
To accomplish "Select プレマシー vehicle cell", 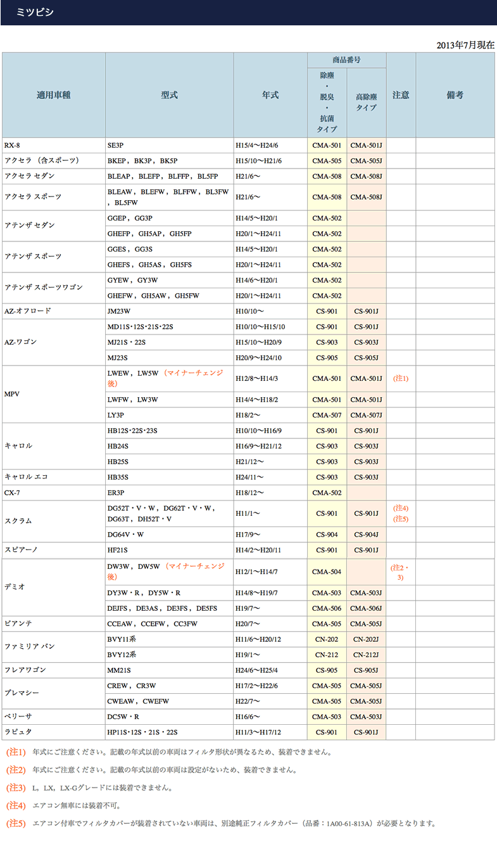I will click(x=54, y=693).
